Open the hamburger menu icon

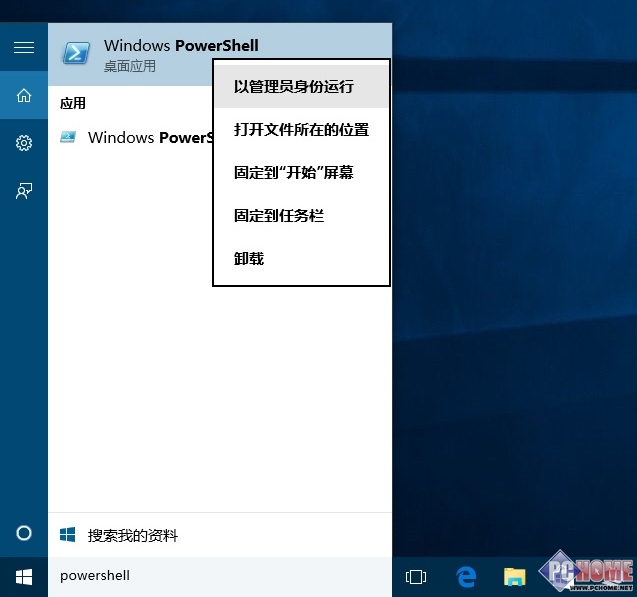tap(24, 48)
